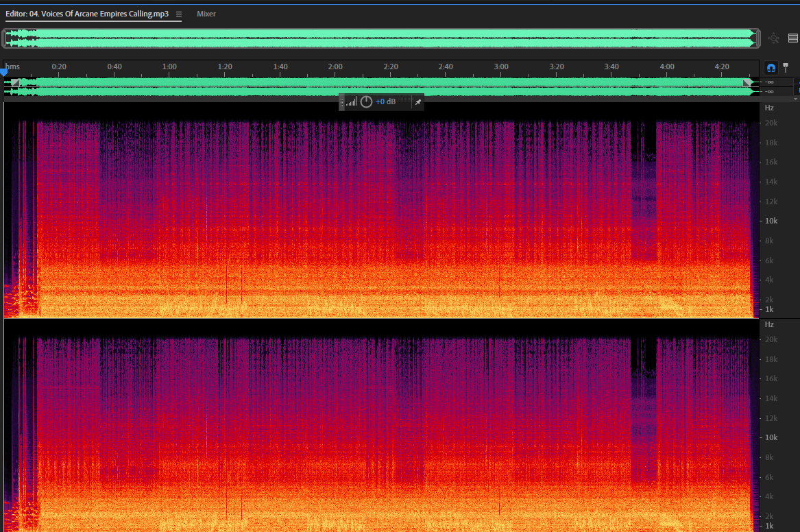Adjust the HUD amplitude knob
The height and width of the screenshot is (532, 800).
pos(366,102)
